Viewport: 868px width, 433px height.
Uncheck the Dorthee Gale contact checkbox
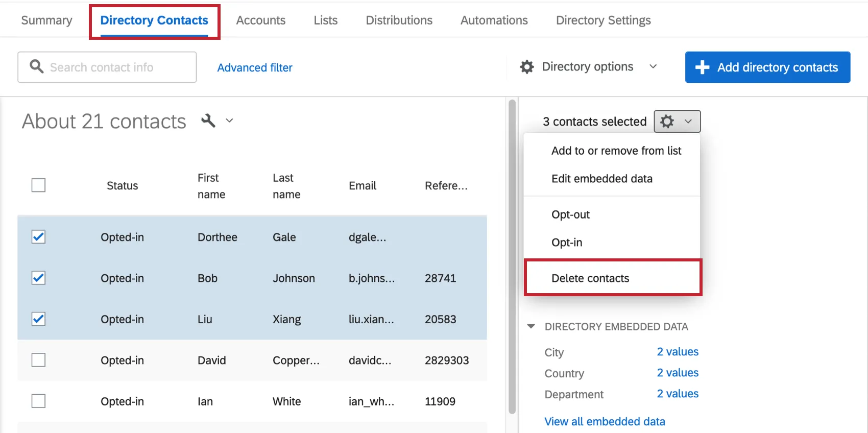38,237
